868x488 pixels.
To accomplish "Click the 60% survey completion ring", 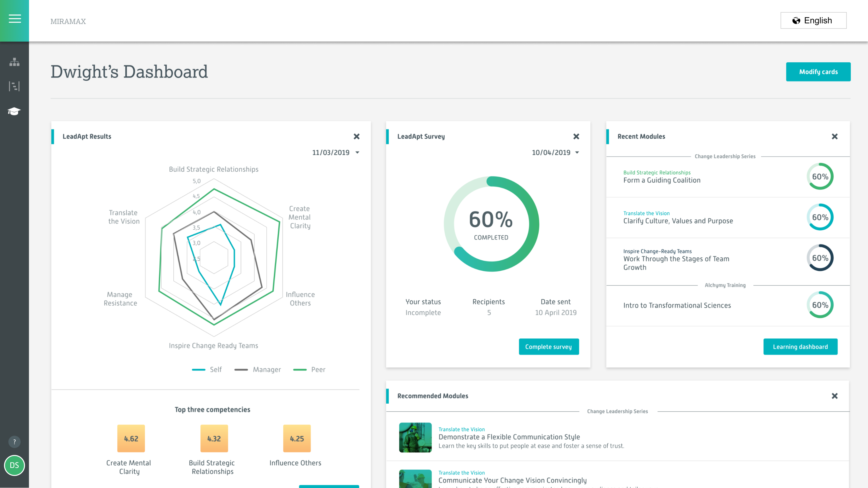I will [x=491, y=224].
